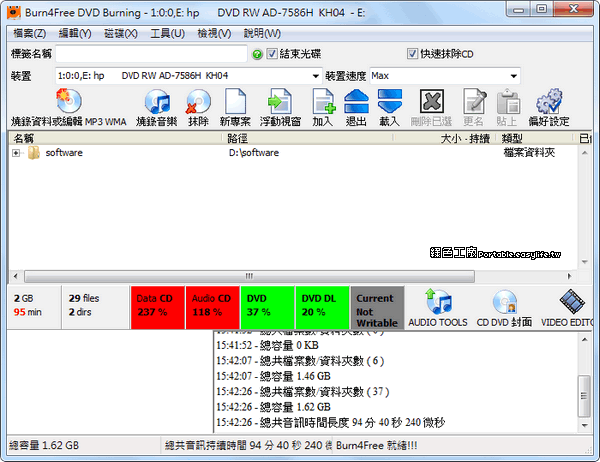The width and height of the screenshot is (600, 462).
Task: Open the VIDEO EDITOR film icon
Action: coord(572,302)
